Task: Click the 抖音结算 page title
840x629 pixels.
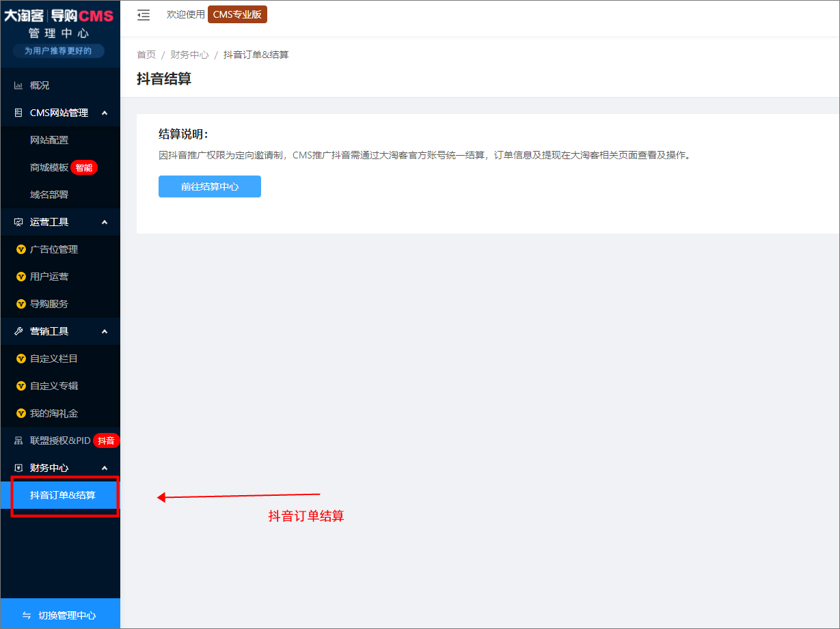Action: pyautogui.click(x=164, y=79)
